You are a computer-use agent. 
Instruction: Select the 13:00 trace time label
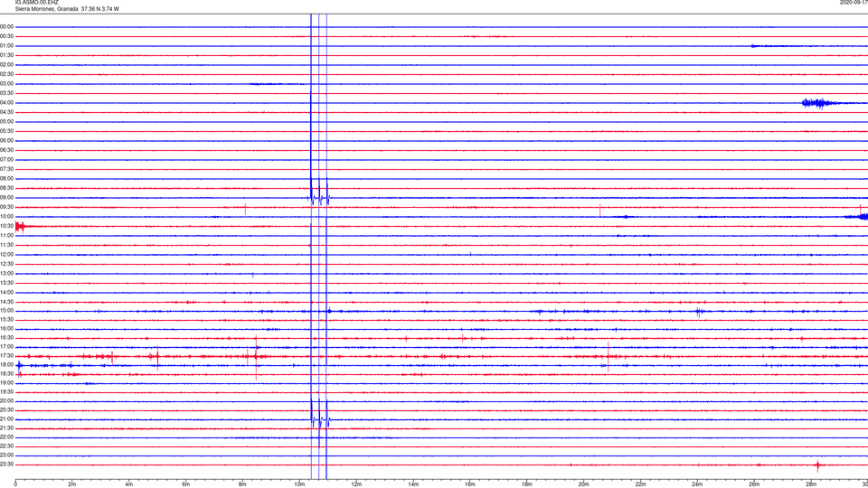[6, 273]
